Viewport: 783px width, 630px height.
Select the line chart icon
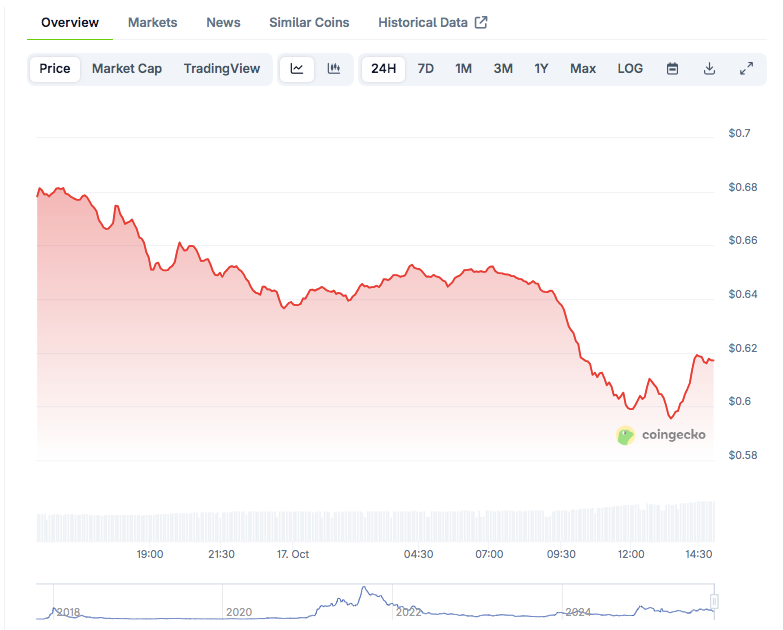(297, 69)
